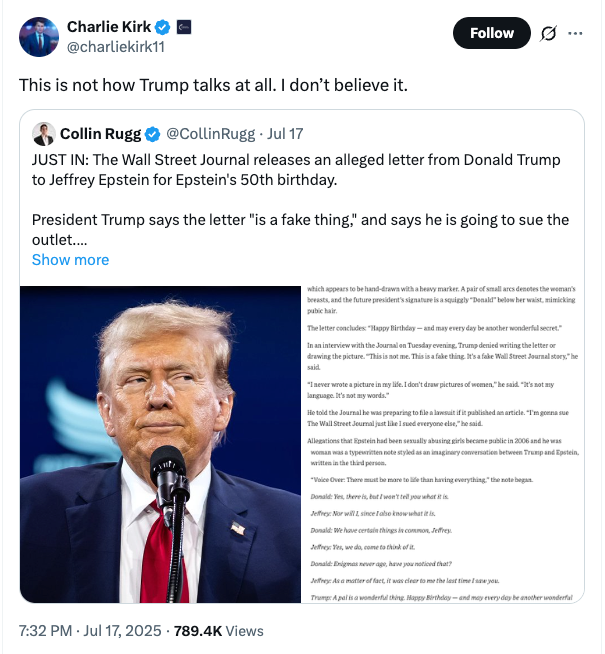Click the Charlie Kirk display name
This screenshot has width=605, height=654.
tap(109, 27)
